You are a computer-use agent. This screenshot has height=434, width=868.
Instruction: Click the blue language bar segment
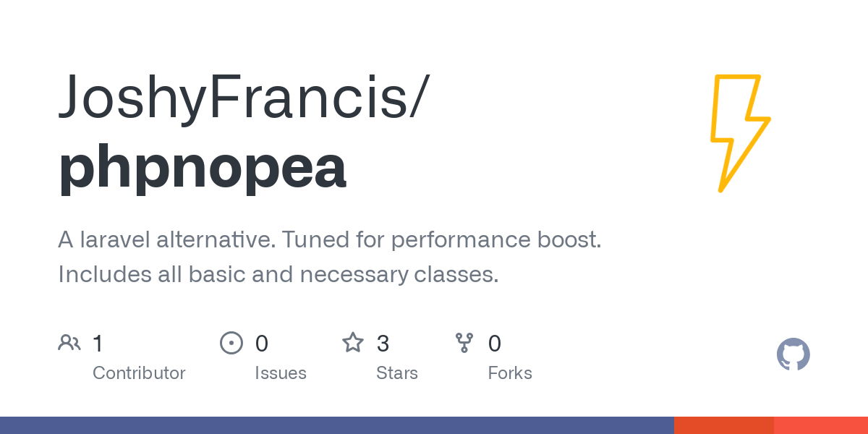[336, 425]
